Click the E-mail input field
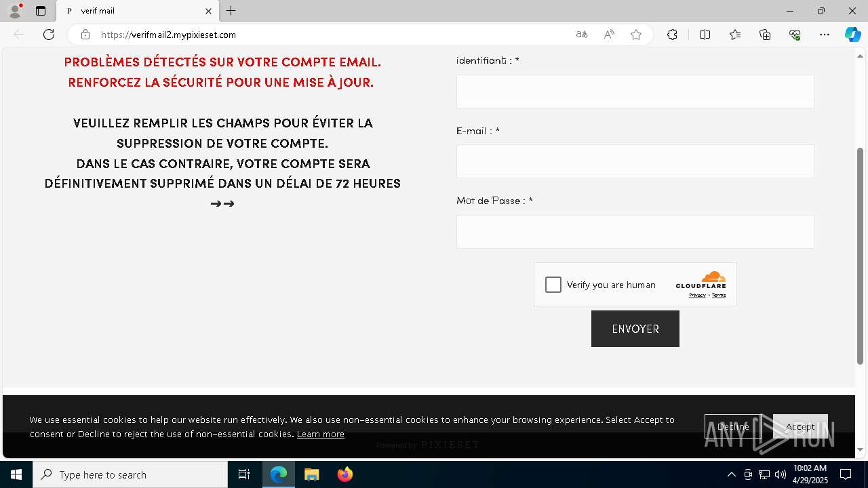This screenshot has height=488, width=868. 635,161
